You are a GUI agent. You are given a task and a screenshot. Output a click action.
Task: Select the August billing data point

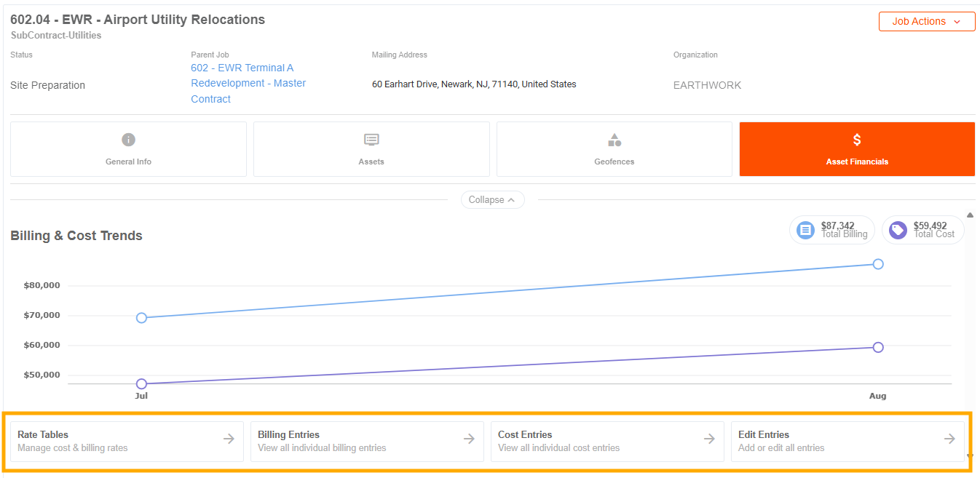click(x=878, y=264)
